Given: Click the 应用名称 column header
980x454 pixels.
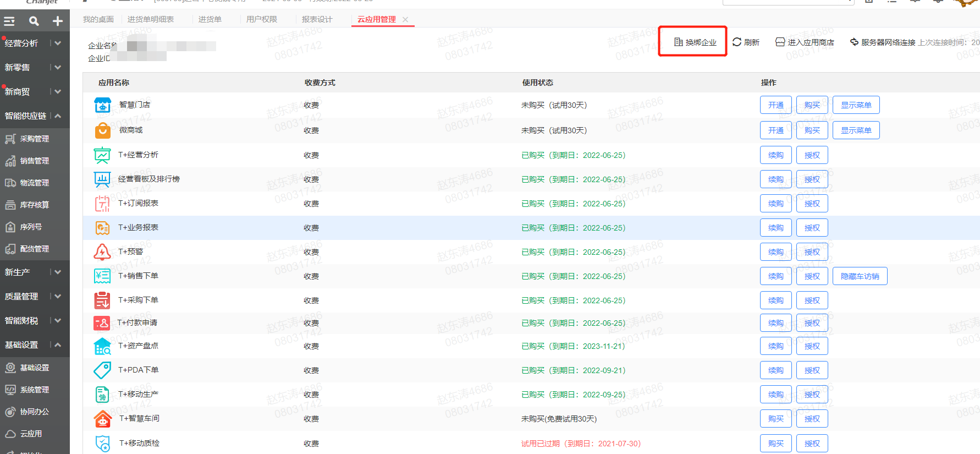Looking at the screenshot, I should click(x=114, y=83).
